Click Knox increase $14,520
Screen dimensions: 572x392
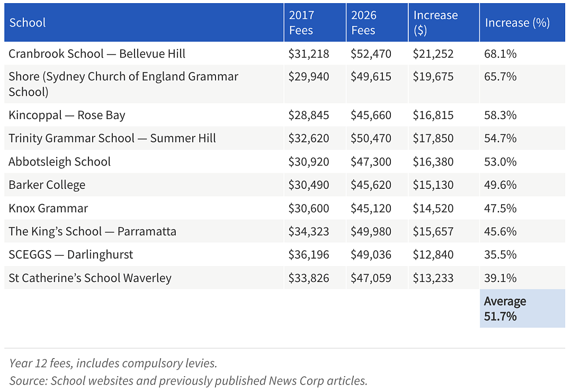click(x=433, y=208)
